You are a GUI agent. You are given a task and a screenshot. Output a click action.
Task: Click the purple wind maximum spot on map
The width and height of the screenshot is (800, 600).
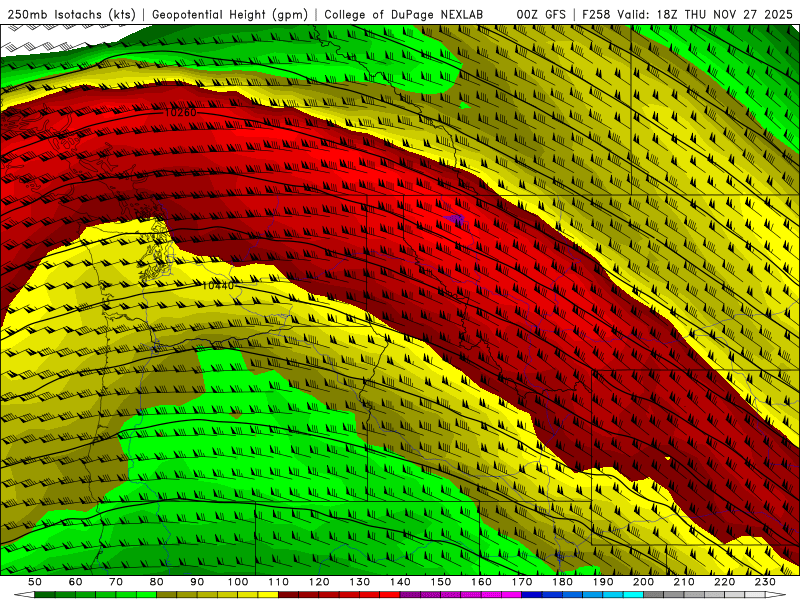click(454, 219)
